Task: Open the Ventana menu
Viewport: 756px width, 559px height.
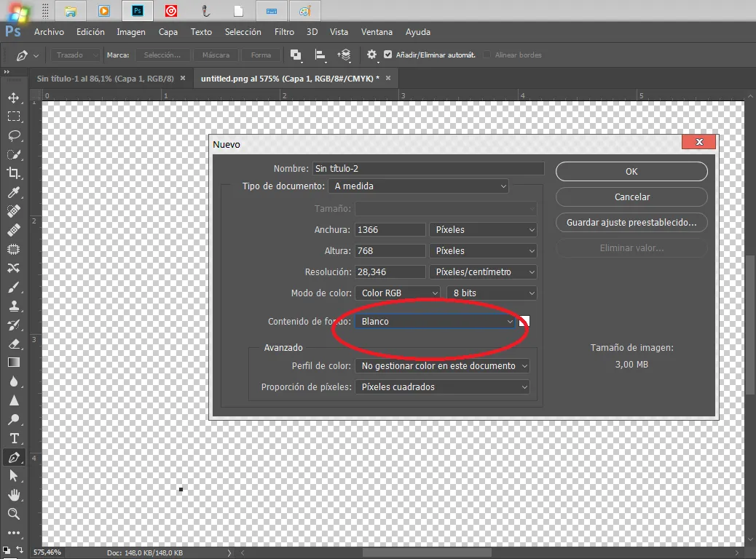Action: click(x=377, y=32)
